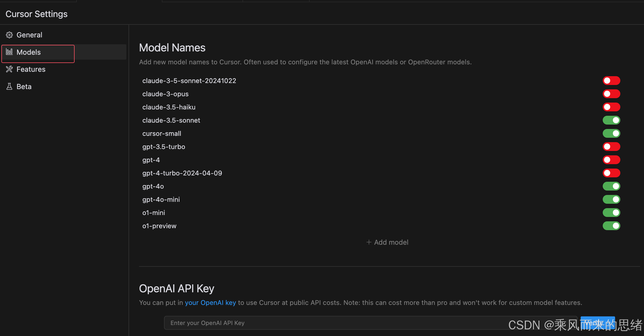Click the cursor-small model name
Image resolution: width=644 pixels, height=336 pixels.
162,133
